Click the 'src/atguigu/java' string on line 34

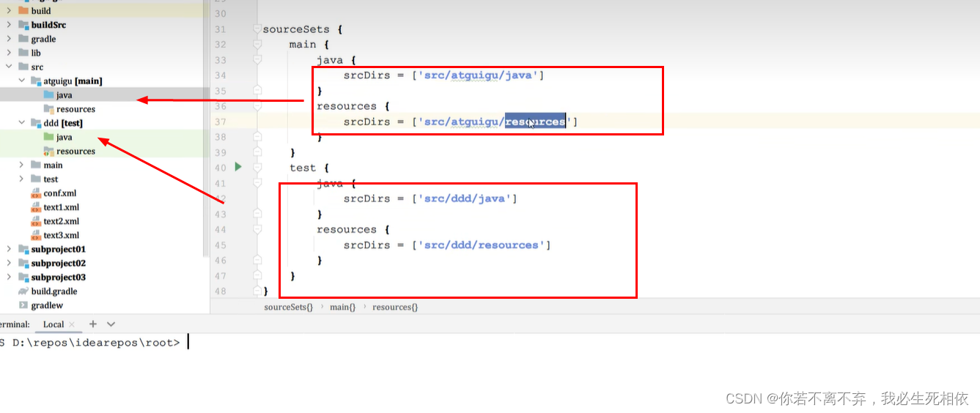478,75
